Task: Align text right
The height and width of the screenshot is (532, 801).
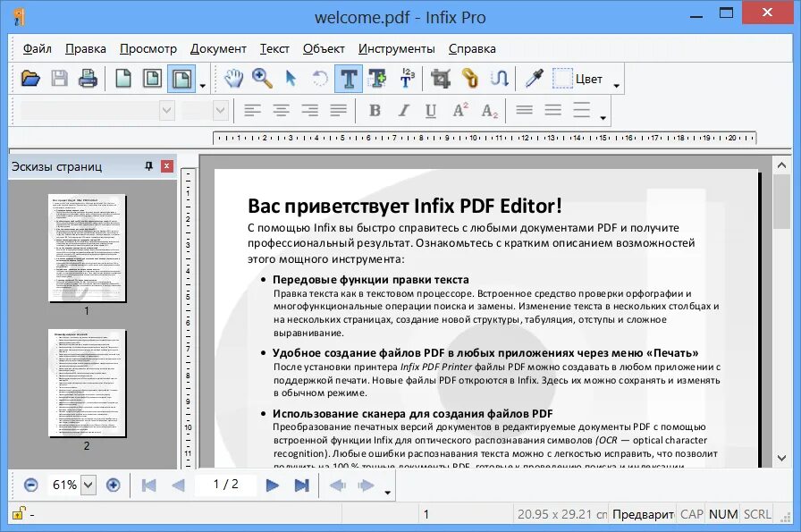Action: (309, 110)
